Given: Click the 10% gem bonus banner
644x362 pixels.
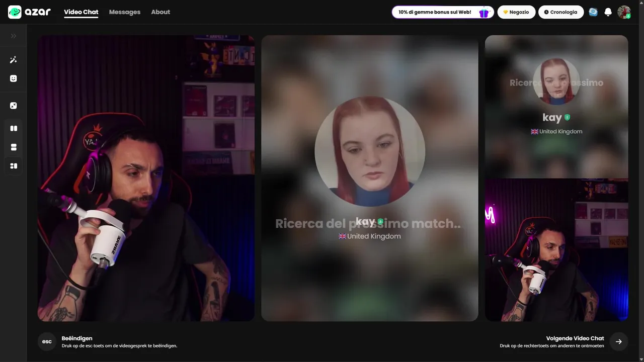Looking at the screenshot, I should tap(443, 12).
